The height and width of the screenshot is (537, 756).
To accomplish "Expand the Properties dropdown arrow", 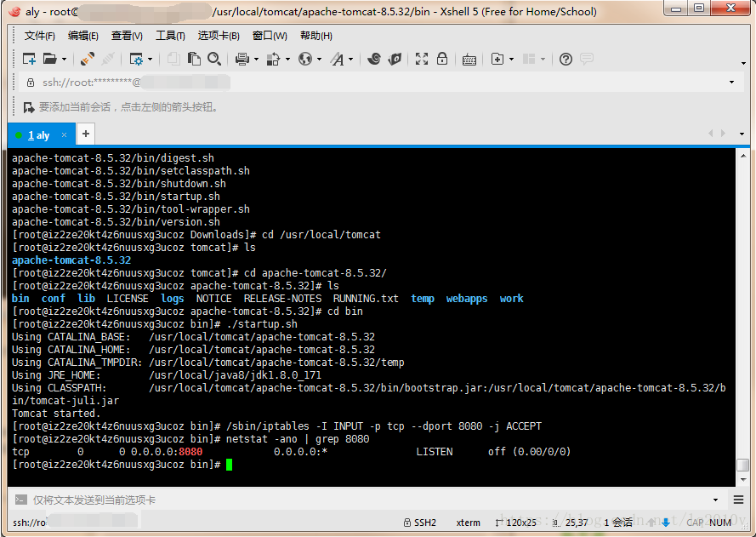I will tap(151, 60).
